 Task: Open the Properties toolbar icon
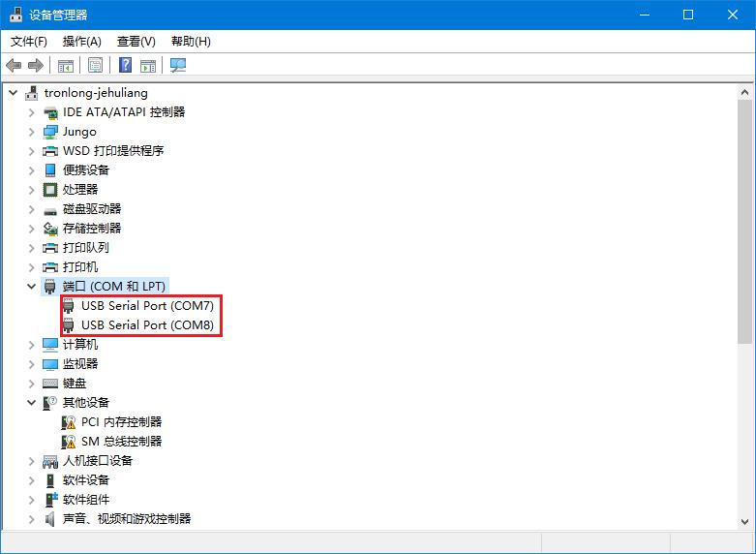pos(96,65)
